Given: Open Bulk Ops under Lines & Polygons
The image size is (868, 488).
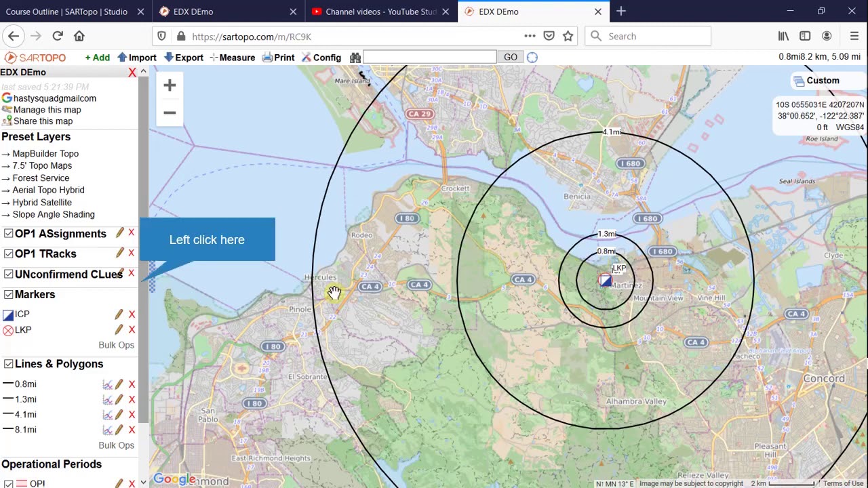Looking at the screenshot, I should point(116,445).
